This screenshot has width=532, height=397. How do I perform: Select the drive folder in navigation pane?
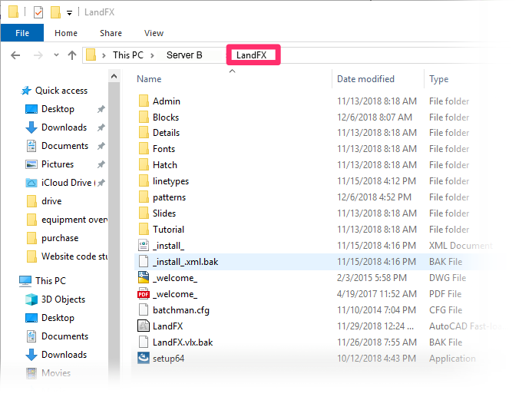coord(51,201)
